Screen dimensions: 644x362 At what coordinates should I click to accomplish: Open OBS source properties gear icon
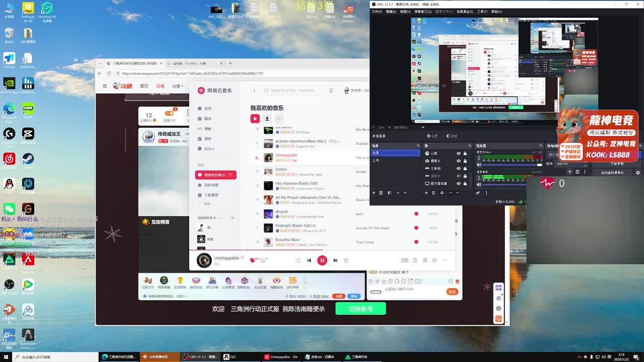(442, 193)
